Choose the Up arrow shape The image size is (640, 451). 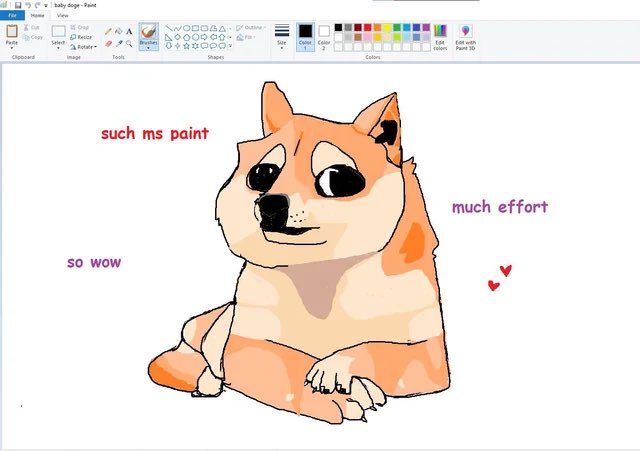222,37
